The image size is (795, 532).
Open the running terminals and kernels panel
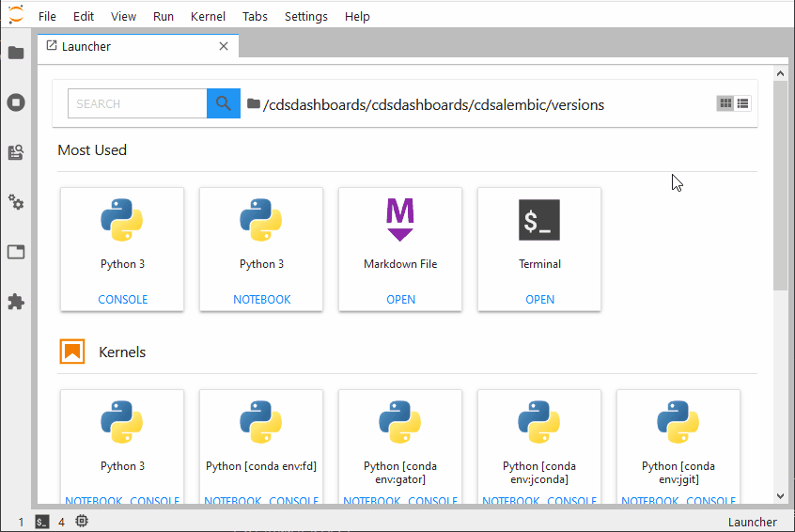pos(16,102)
